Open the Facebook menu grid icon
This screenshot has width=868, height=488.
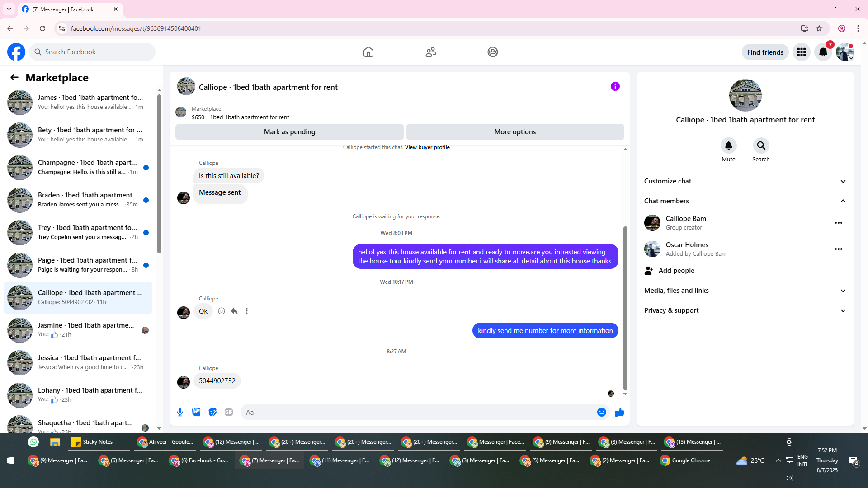click(x=802, y=52)
